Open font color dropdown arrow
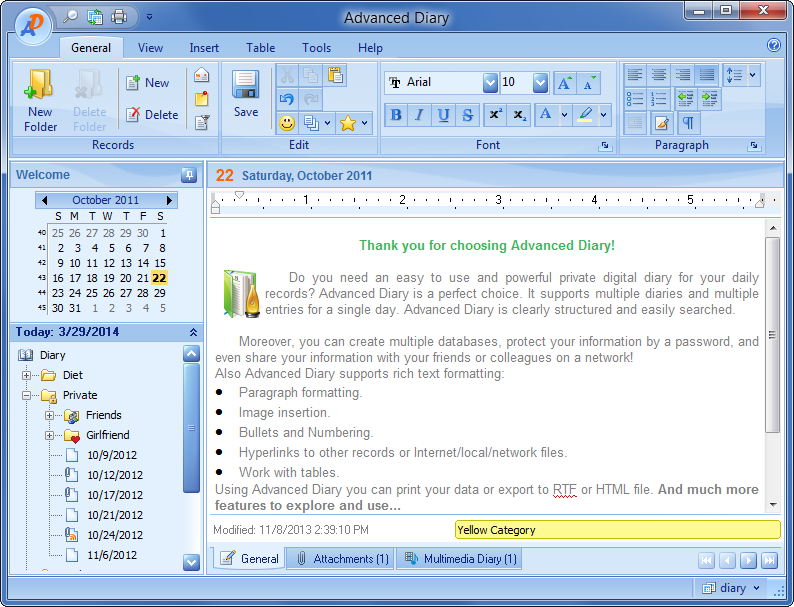 tap(564, 115)
